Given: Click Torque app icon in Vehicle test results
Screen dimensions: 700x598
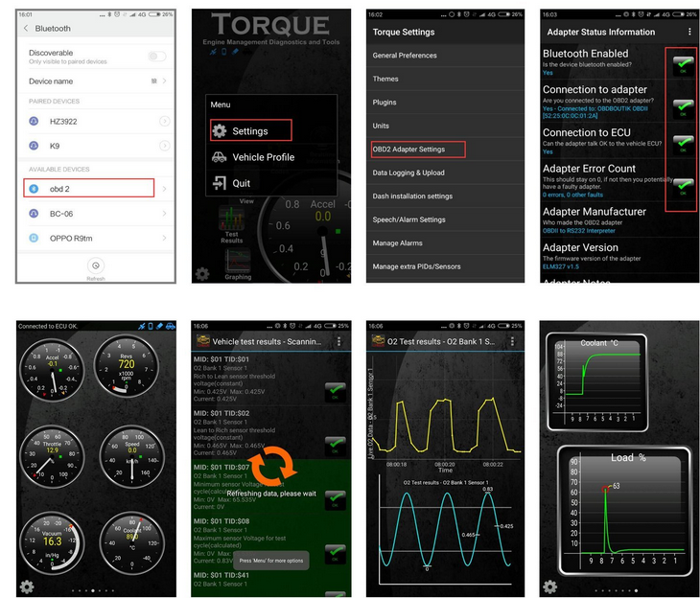Looking at the screenshot, I should coord(203,341).
